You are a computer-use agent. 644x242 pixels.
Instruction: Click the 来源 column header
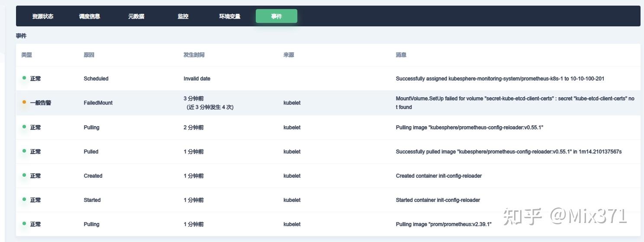coord(289,55)
